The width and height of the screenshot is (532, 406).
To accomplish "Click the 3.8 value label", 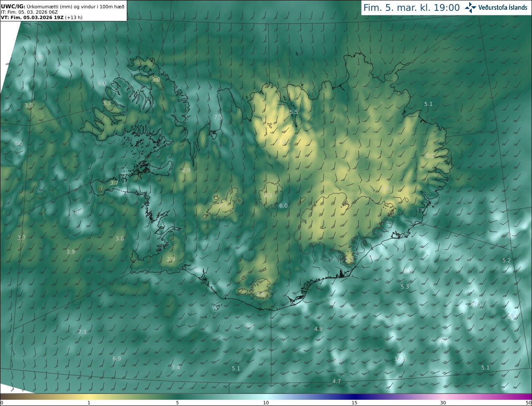I will pyautogui.click(x=120, y=239).
